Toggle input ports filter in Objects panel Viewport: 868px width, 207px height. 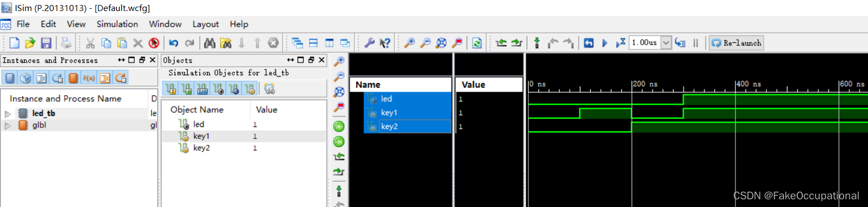pos(171,89)
